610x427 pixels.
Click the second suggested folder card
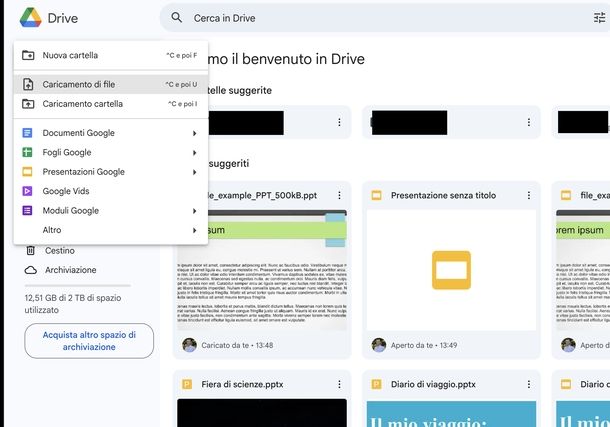pos(451,122)
